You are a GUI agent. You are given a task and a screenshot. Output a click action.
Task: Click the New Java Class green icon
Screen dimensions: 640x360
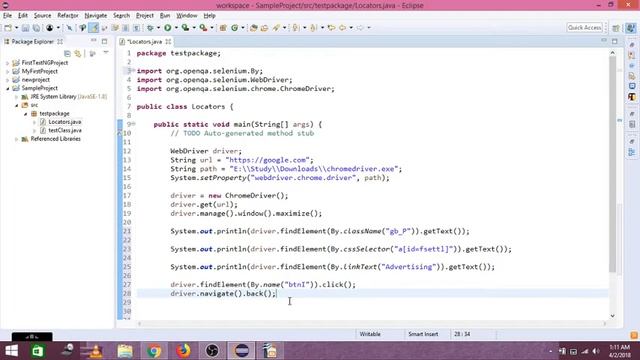[x=235, y=28]
